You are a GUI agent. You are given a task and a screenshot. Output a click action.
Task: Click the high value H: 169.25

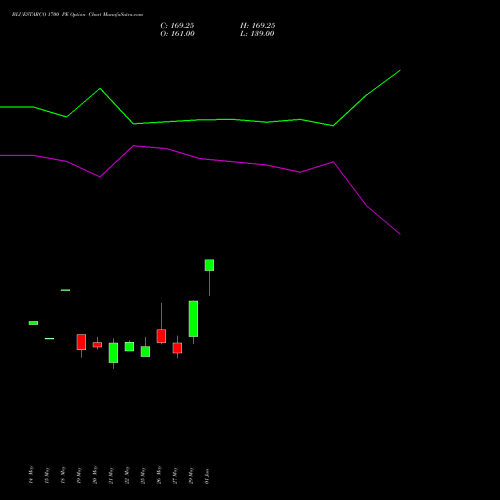point(258,26)
